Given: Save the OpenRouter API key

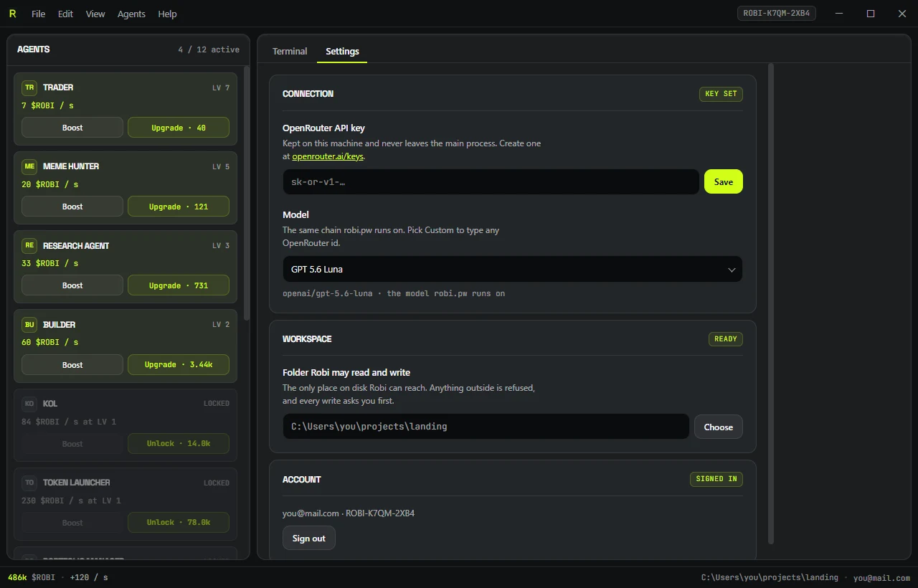Looking at the screenshot, I should pyautogui.click(x=724, y=181).
